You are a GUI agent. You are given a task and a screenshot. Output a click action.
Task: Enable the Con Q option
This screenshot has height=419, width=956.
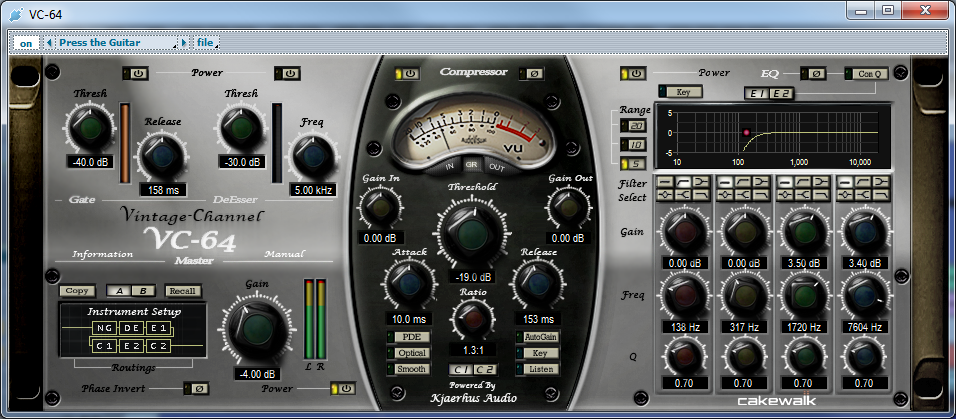coord(866,73)
